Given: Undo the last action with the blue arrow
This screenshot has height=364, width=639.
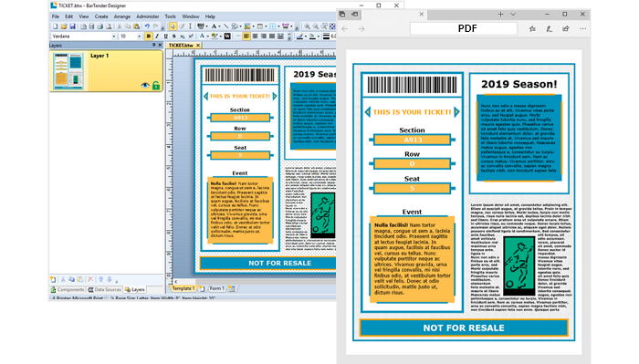Looking at the screenshot, I should (147, 26).
